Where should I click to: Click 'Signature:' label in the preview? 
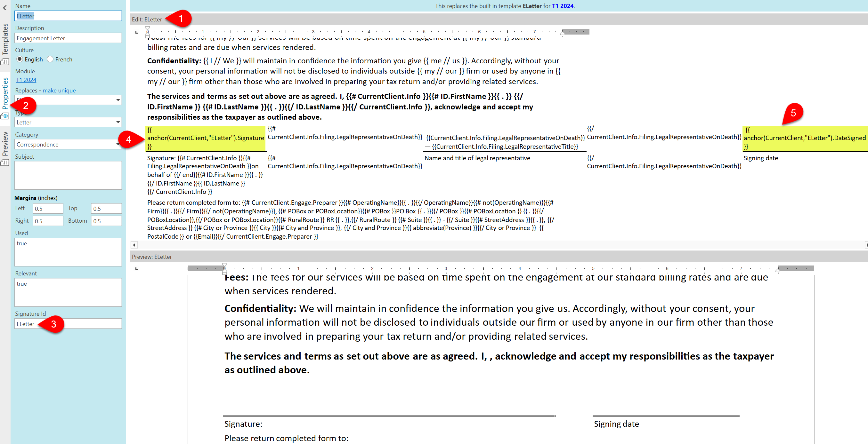(243, 424)
